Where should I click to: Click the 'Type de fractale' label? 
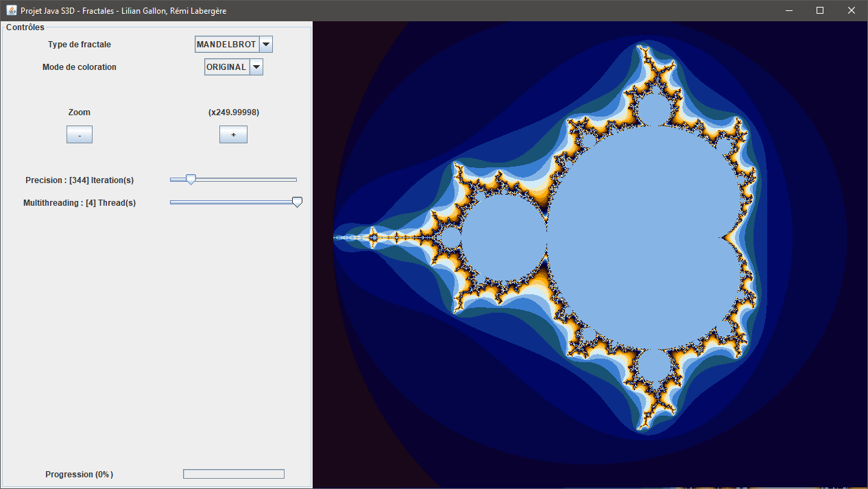coord(80,45)
